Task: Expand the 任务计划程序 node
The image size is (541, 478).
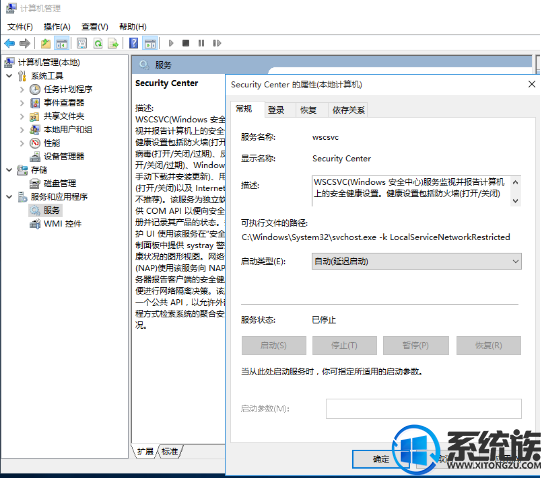Action: pyautogui.click(x=22, y=89)
